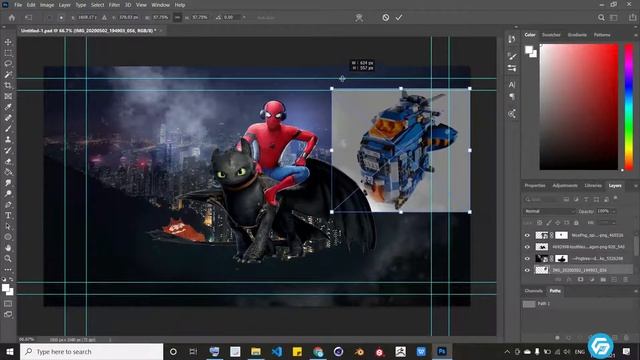Open the Image menu

click(47, 5)
